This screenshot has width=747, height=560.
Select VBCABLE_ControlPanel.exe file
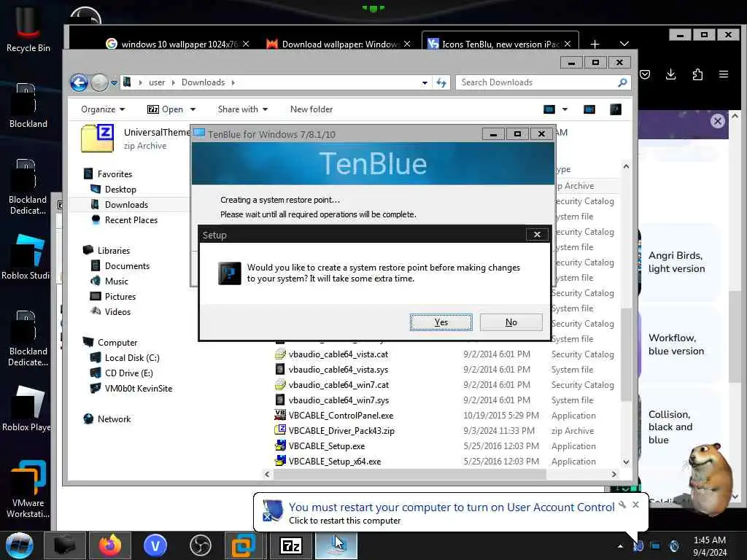coord(341,415)
